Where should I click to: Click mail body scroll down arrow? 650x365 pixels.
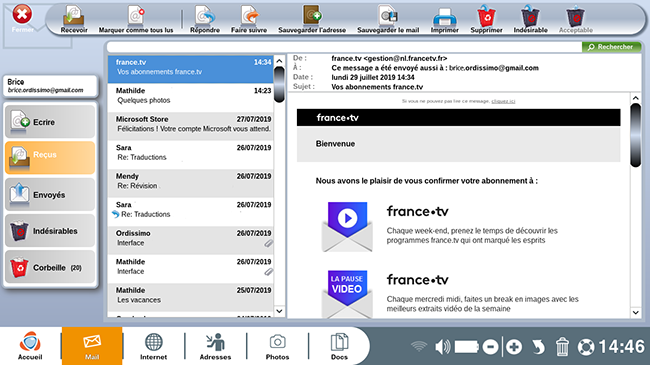click(x=635, y=312)
